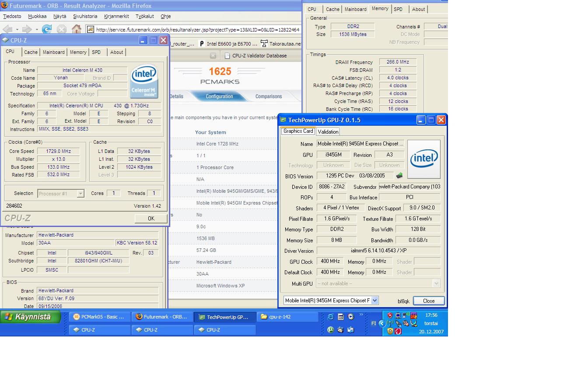Click the 82801GHM (ICH7-M/U) southbridge field

pyautogui.click(x=98, y=261)
